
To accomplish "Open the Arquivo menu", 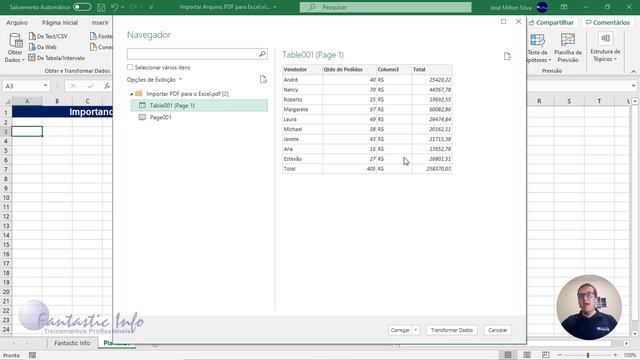I will click(x=17, y=22).
